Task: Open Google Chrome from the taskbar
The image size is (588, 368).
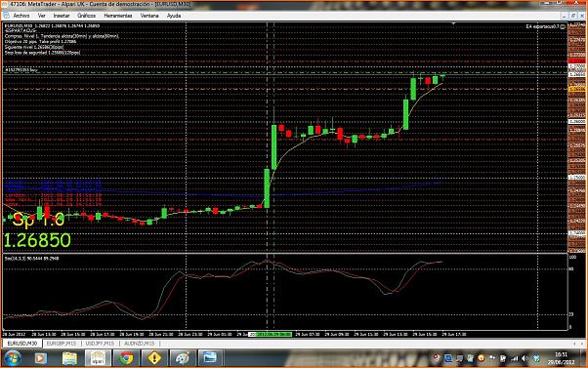Action: pyautogui.click(x=126, y=358)
